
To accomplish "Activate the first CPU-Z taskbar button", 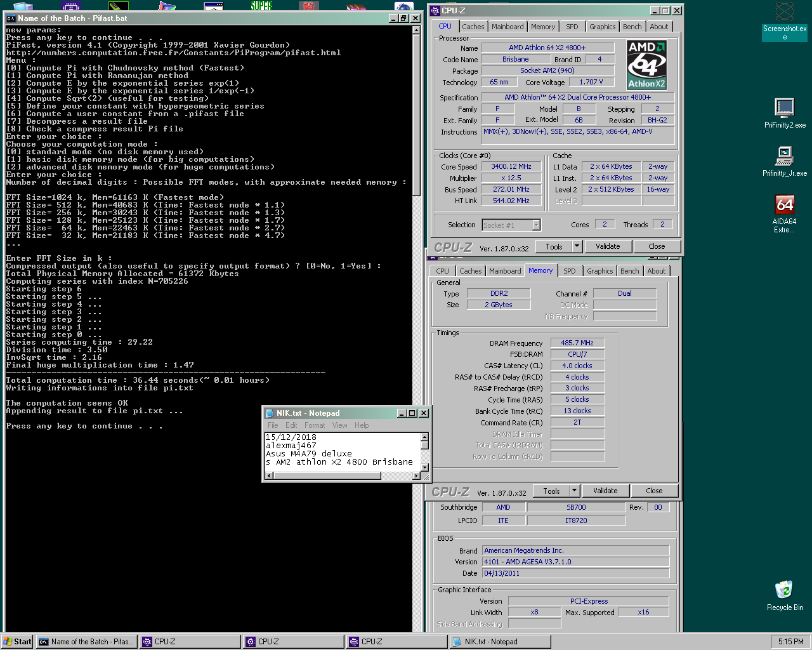I will [190, 642].
